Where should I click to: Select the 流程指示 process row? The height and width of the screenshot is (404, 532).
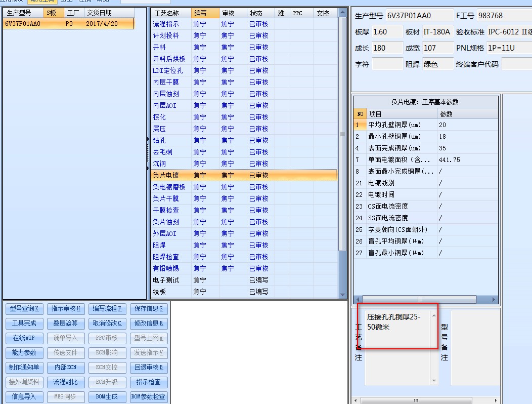(x=244, y=24)
